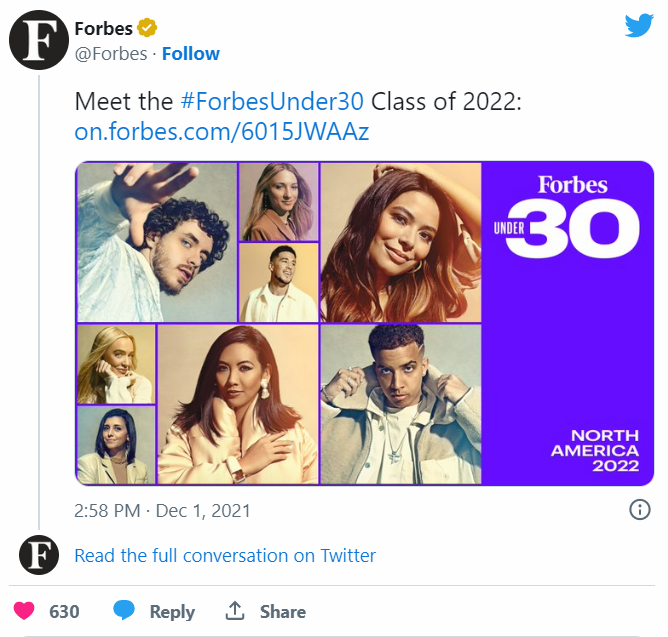Click the tweet info icon
The width and height of the screenshot is (668, 637).
point(639,510)
